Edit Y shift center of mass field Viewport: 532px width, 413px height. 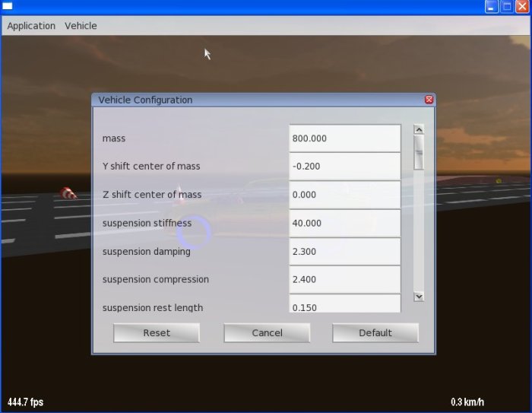click(x=345, y=167)
